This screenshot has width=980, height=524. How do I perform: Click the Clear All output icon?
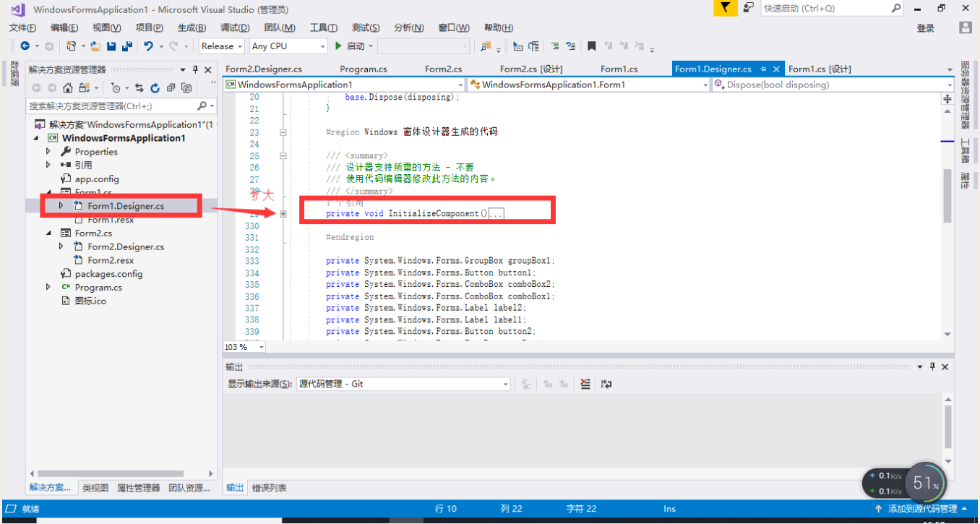click(x=585, y=384)
